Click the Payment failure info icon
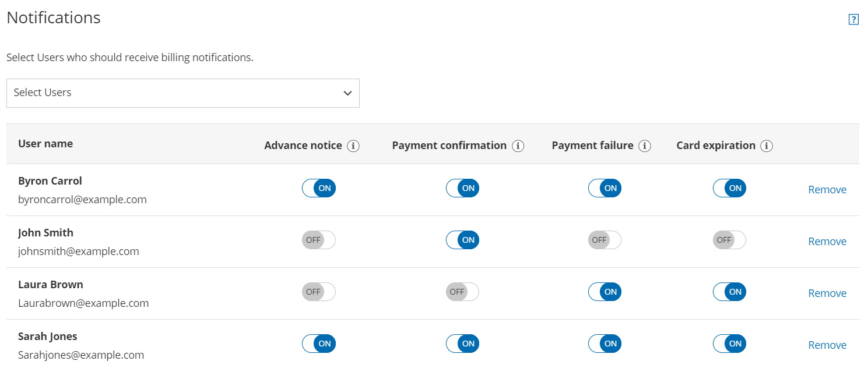The width and height of the screenshot is (868, 368). pyautogui.click(x=644, y=146)
